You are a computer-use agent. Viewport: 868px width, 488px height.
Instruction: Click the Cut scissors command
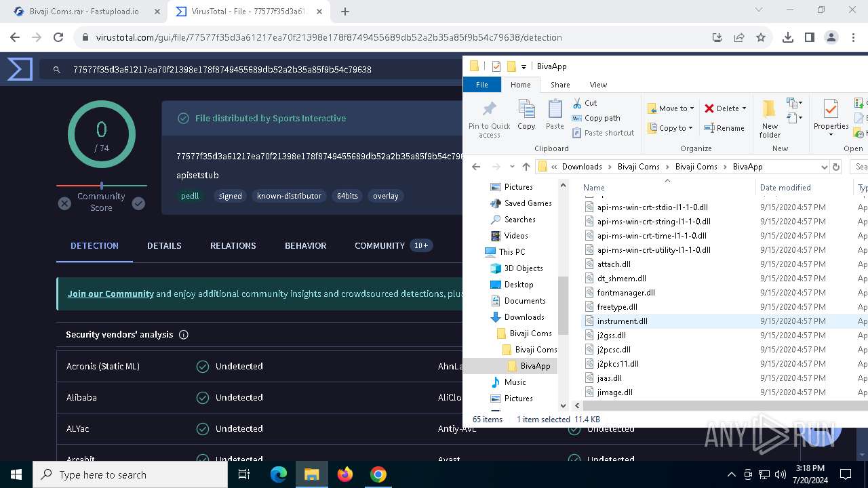585,103
